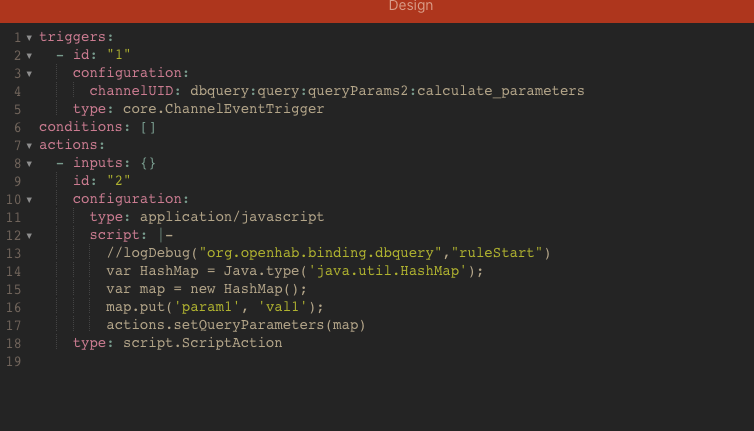
Task: Collapse the fold at line 2
Action: click(29, 56)
